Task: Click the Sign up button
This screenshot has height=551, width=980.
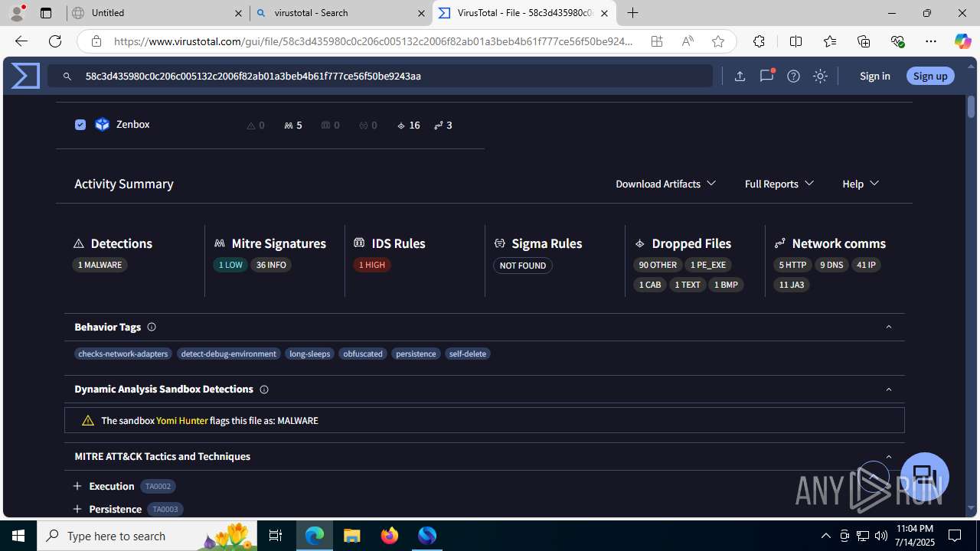Action: [x=930, y=76]
